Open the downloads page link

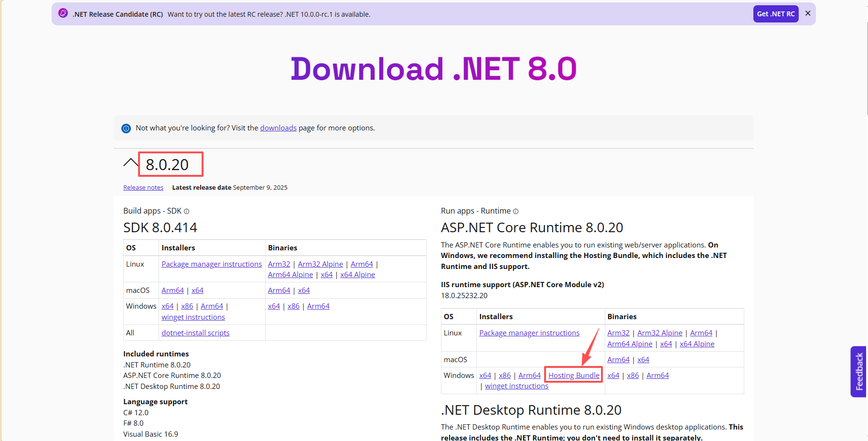pyautogui.click(x=278, y=128)
